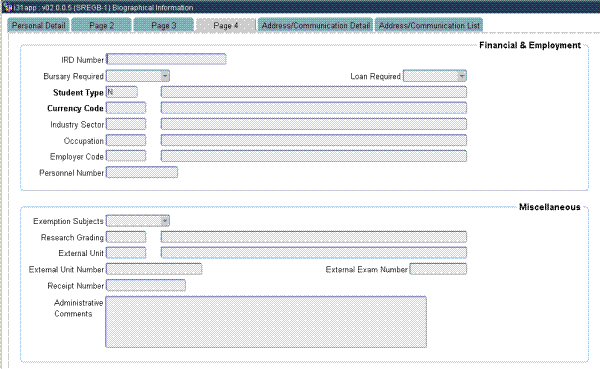Go to Address/Communication List tab
The width and height of the screenshot is (600, 369).
click(429, 25)
